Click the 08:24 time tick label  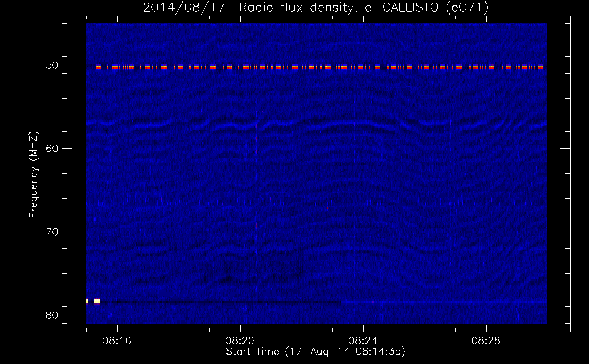[x=363, y=341]
